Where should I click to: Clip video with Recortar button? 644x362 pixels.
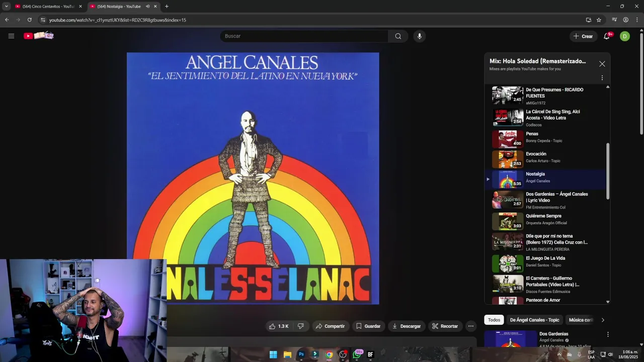click(x=445, y=326)
